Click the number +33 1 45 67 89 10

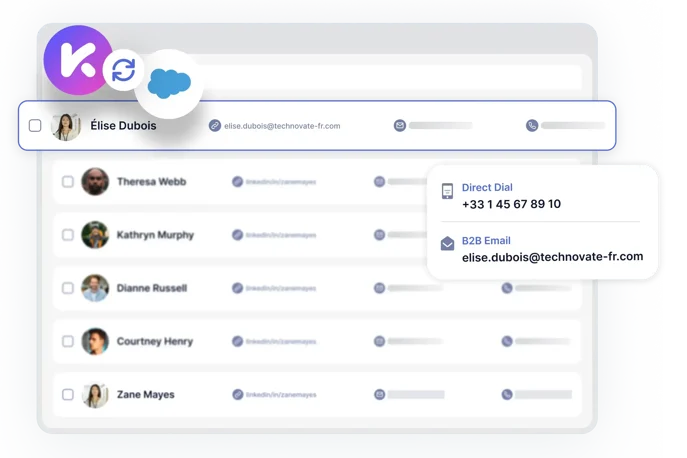point(511,204)
